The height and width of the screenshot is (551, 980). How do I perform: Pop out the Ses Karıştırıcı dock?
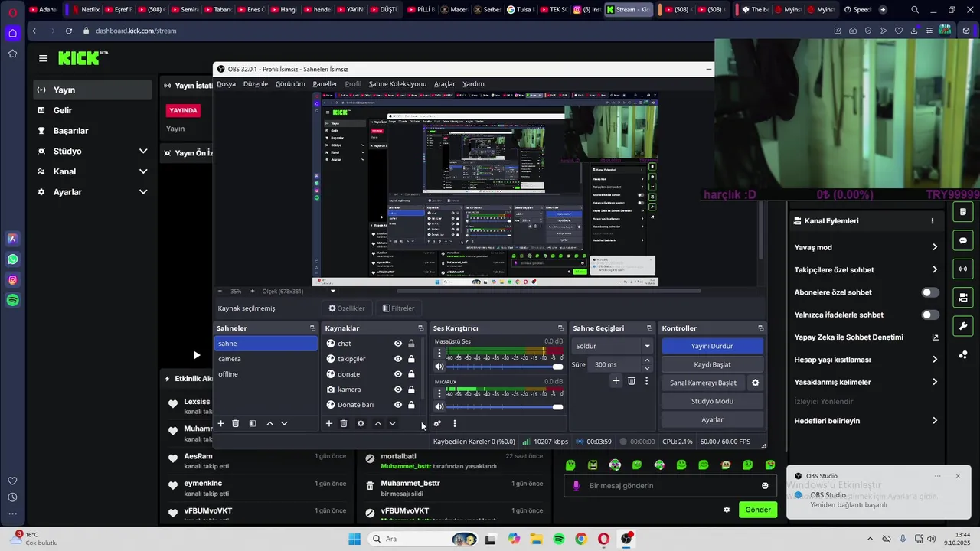(x=560, y=328)
